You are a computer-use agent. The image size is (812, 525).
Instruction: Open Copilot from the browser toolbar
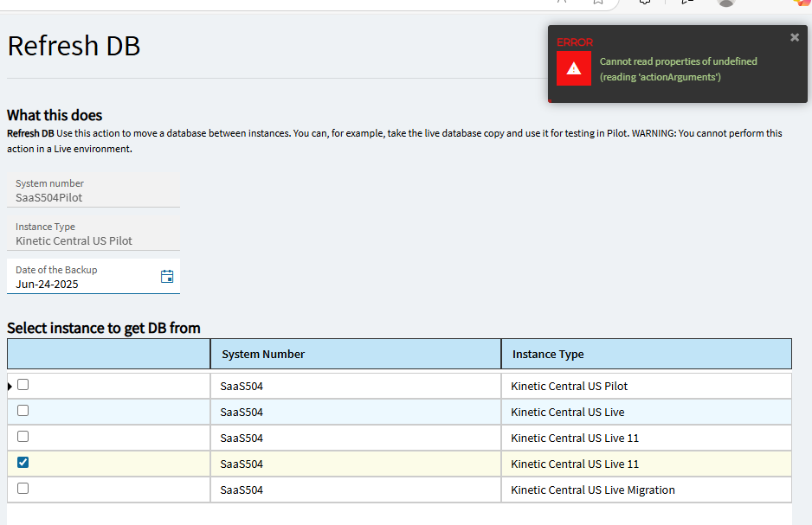click(801, 4)
